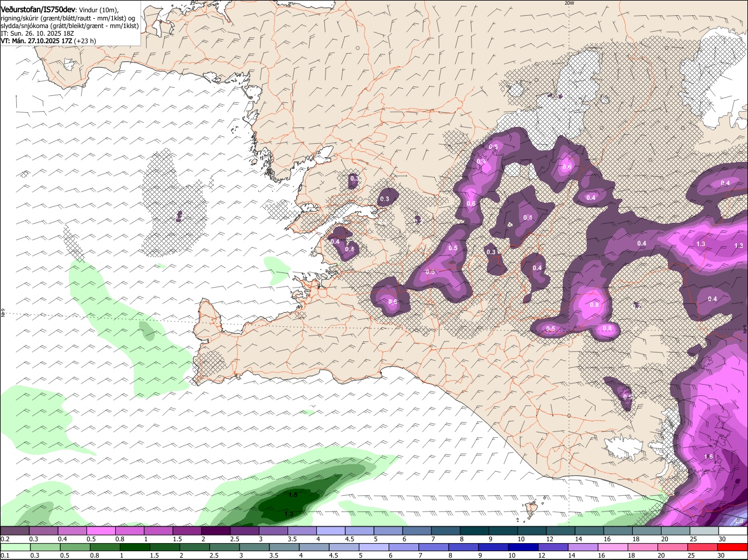Click the 20 label in the upper legend
Screen dimensions: 748x560
(664, 538)
